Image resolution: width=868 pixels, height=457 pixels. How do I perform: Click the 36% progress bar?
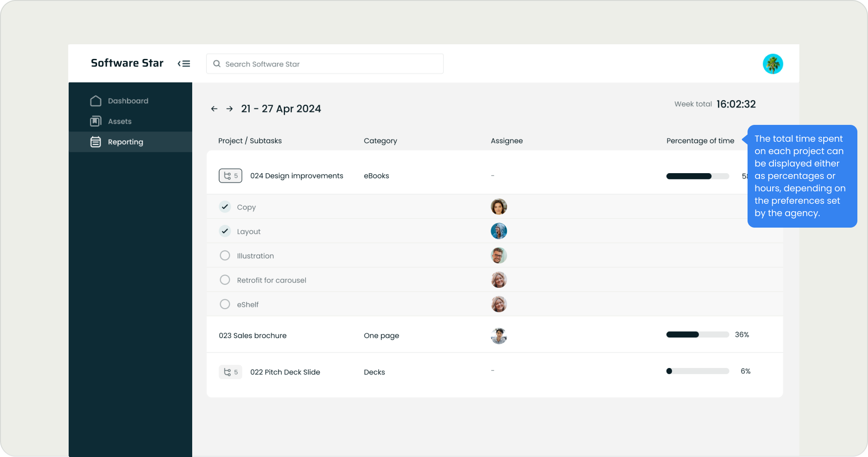pyautogui.click(x=697, y=335)
